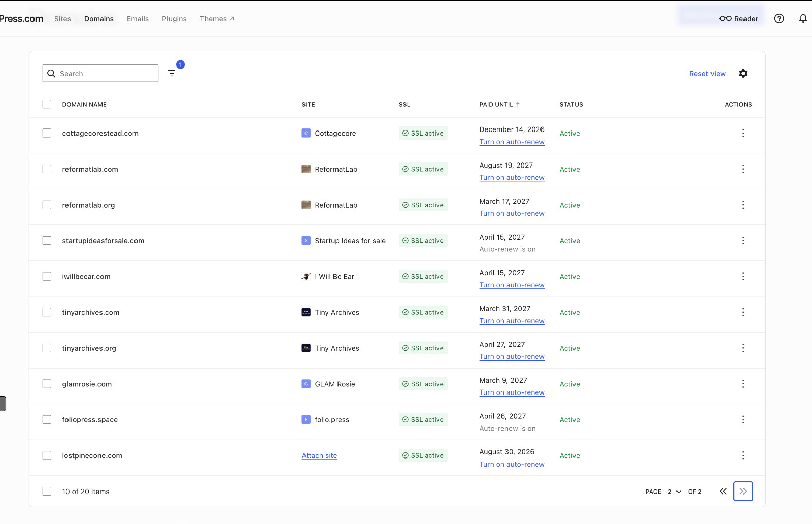This screenshot has width=812, height=524.
Task: Open the help question mark icon
Action: tap(779, 19)
